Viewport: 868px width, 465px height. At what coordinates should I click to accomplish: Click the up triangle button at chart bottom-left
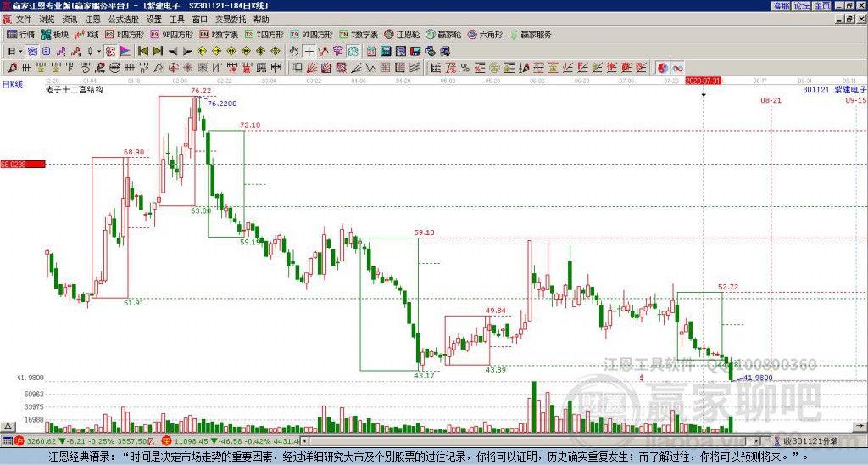pyautogui.click(x=7, y=426)
